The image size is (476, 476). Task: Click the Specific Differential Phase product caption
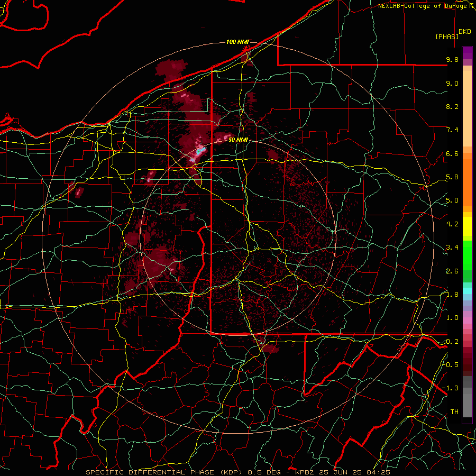click(238, 472)
